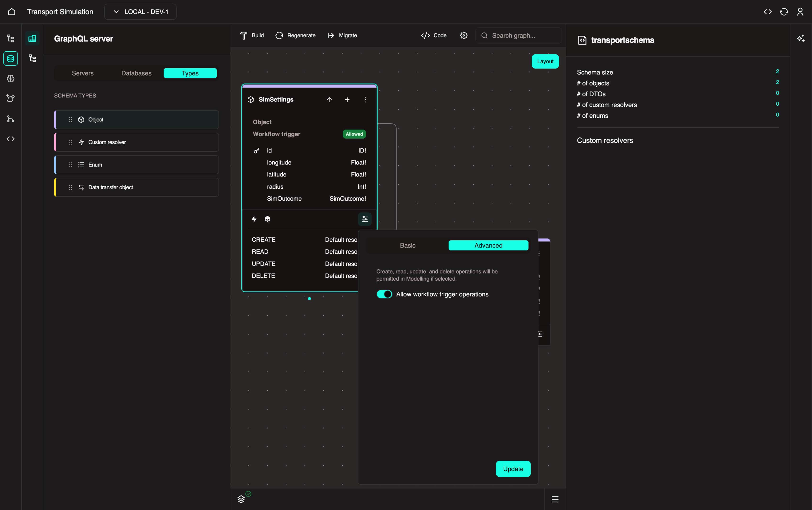
Task: Open the graph settings gear icon
Action: 464,35
